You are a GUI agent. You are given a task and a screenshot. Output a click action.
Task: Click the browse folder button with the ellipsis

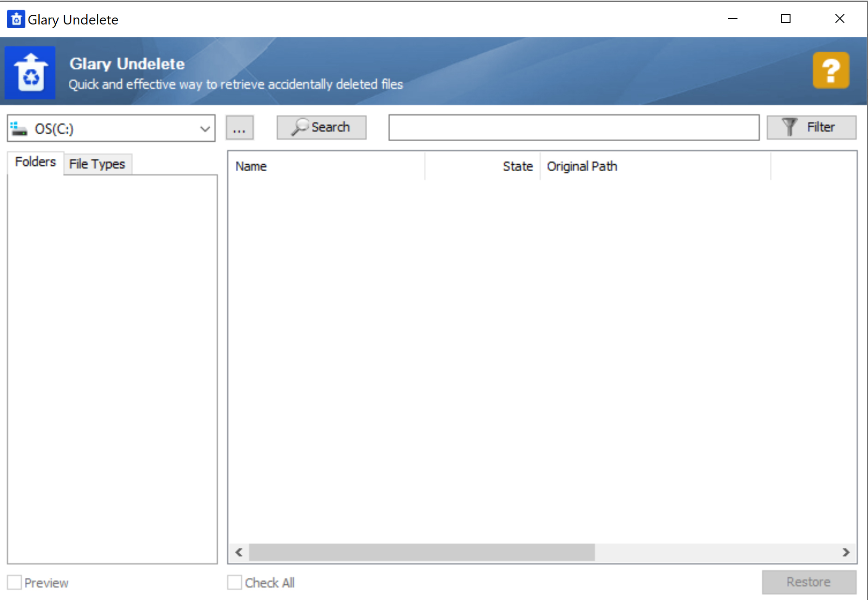239,127
